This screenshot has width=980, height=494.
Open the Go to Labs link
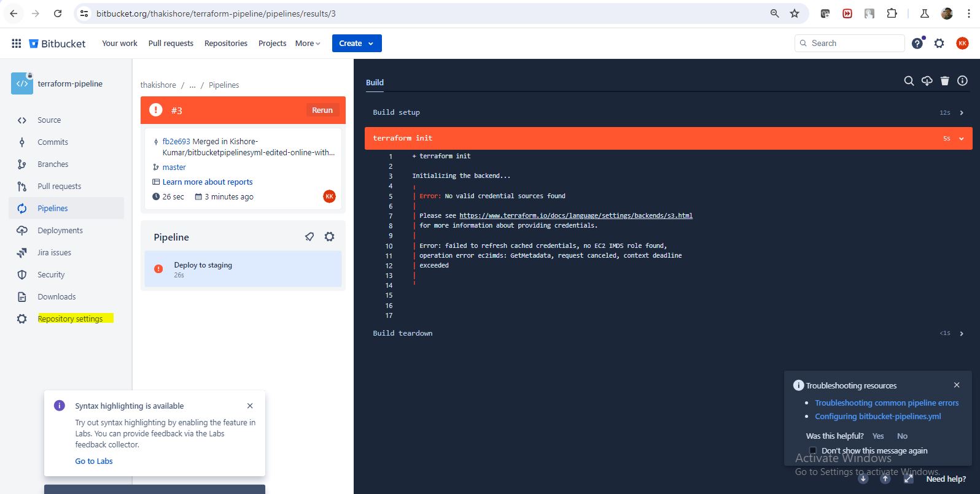[x=94, y=461]
